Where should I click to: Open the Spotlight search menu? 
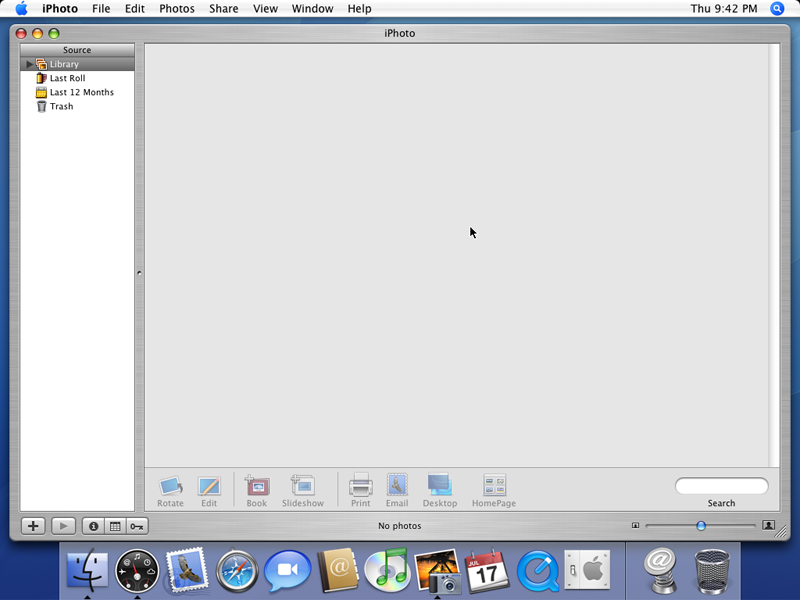778,9
